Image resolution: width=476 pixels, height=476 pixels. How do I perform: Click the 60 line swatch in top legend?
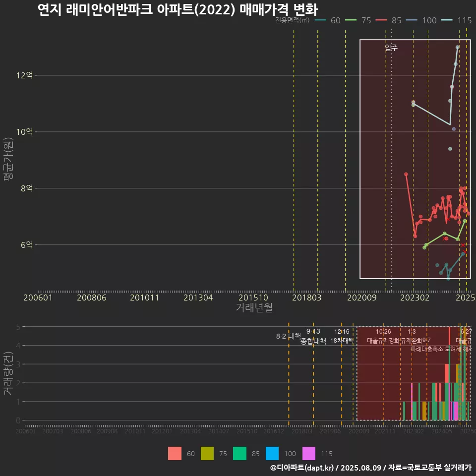pyautogui.click(x=321, y=20)
